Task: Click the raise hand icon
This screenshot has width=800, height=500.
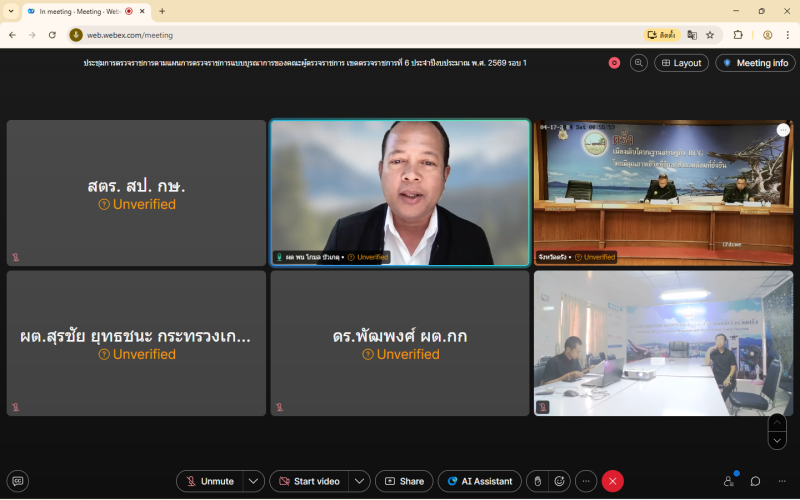Action: coord(537,481)
